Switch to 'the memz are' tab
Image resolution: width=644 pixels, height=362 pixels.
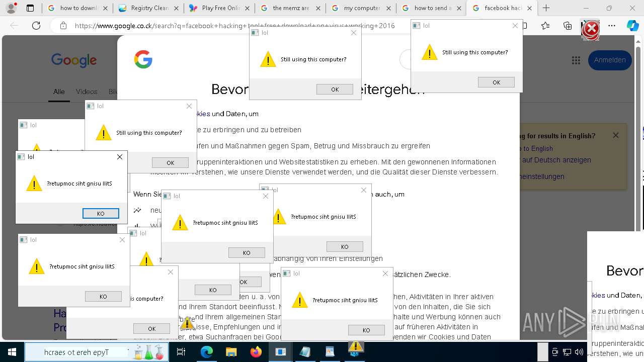290,8
